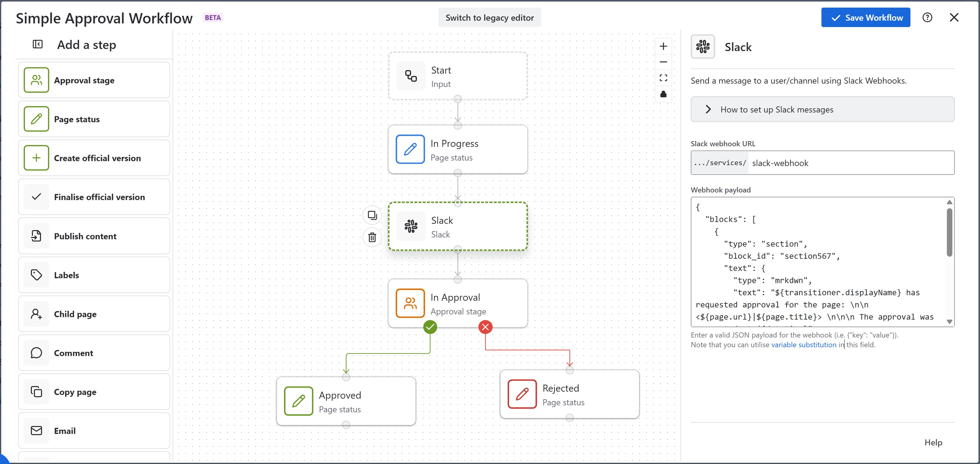Toggle the canvas lock
This screenshot has width=980, height=464.
(663, 94)
